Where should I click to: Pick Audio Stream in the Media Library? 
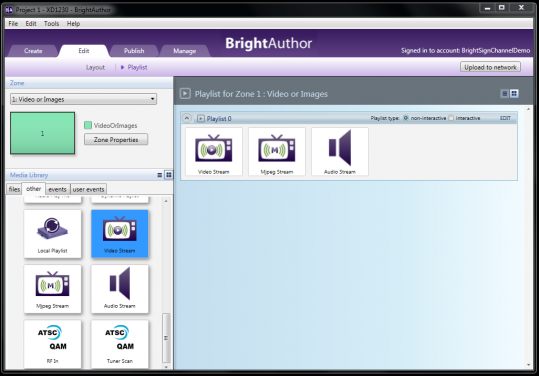click(x=120, y=289)
